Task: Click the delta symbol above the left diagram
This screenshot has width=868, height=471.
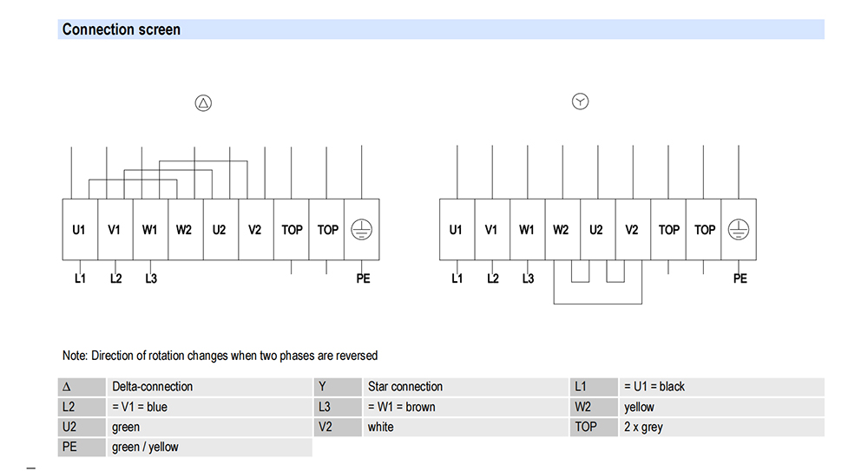Action: pos(203,103)
